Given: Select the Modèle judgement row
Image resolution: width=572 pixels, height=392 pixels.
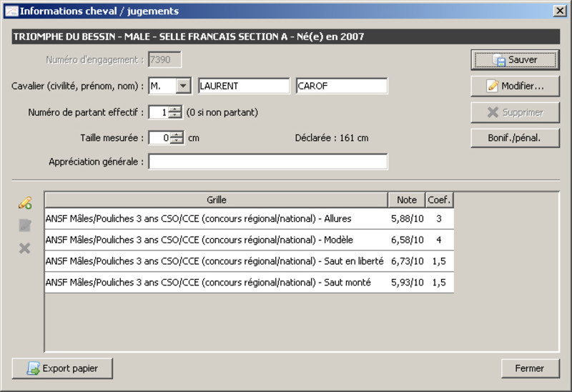Looking at the screenshot, I should 249,240.
